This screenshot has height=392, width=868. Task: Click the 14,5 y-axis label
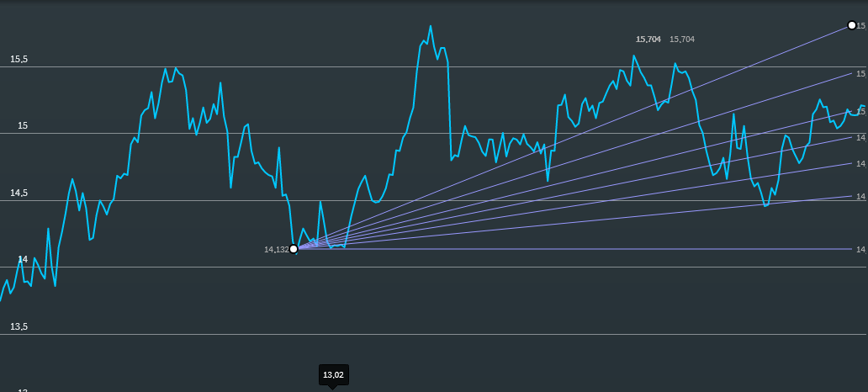click(19, 193)
